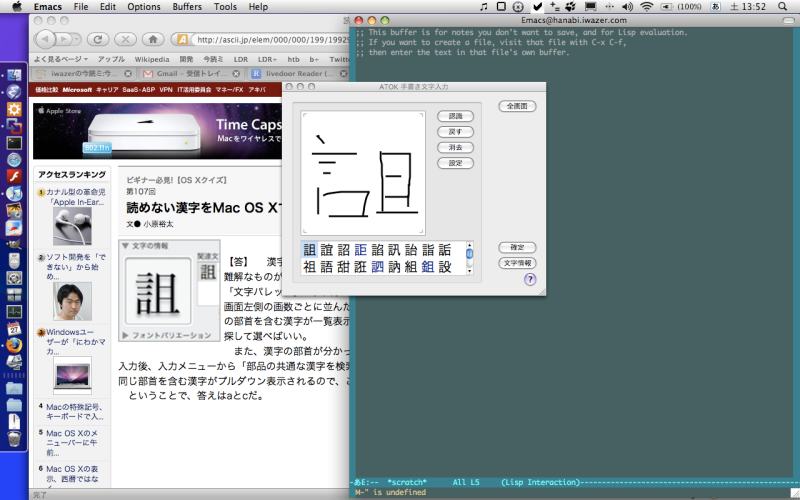Click the 文字情報 (character info) button
This screenshot has height=500, width=800.
tap(517, 263)
